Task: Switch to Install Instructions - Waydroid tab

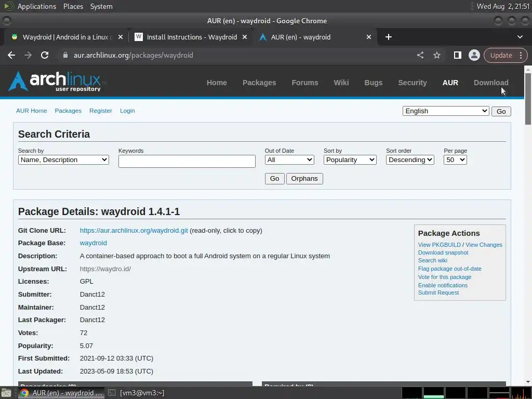Action: [192, 37]
